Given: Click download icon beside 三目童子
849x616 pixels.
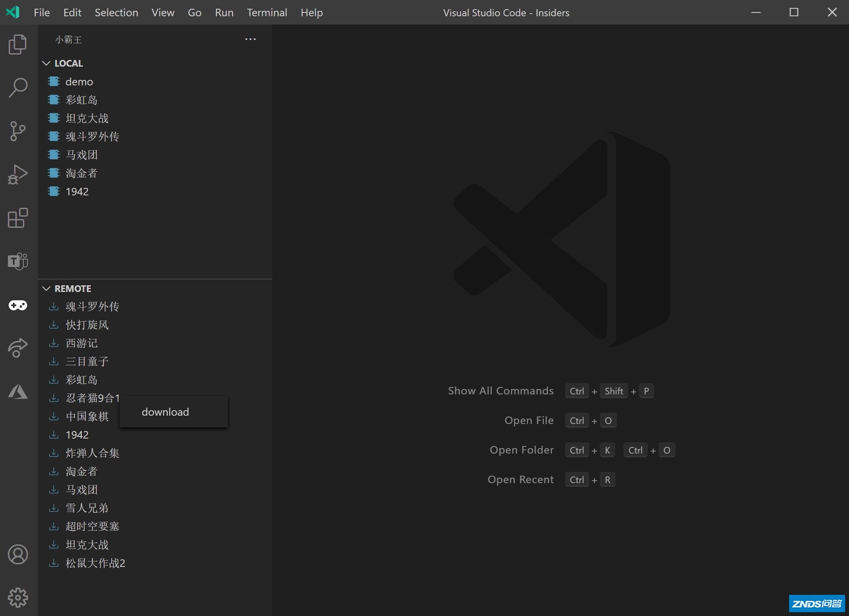Looking at the screenshot, I should click(54, 361).
